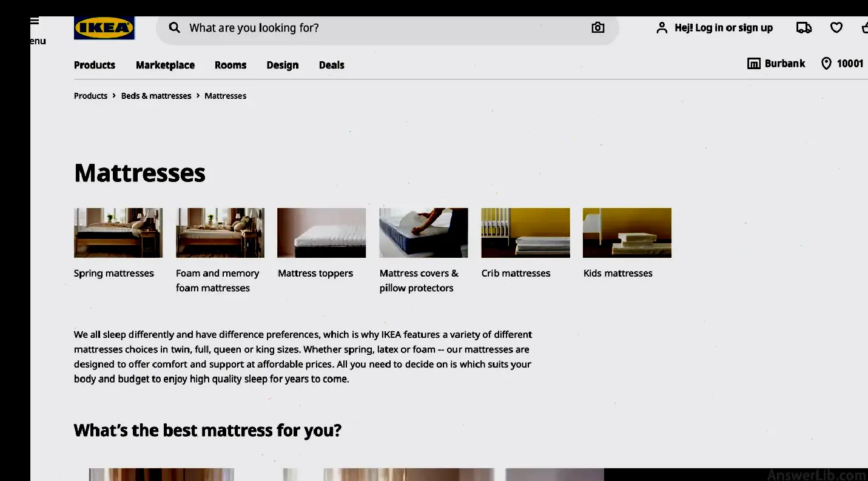Image resolution: width=868 pixels, height=481 pixels.
Task: Open Mattress covers & pillow protectors thumbnail
Action: 423,233
